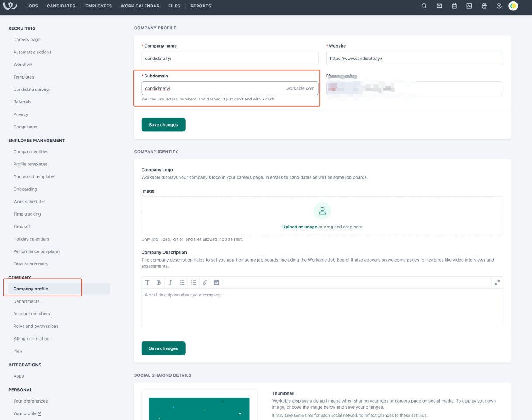Click into the company description text area
The image size is (532, 420).
(322, 307)
